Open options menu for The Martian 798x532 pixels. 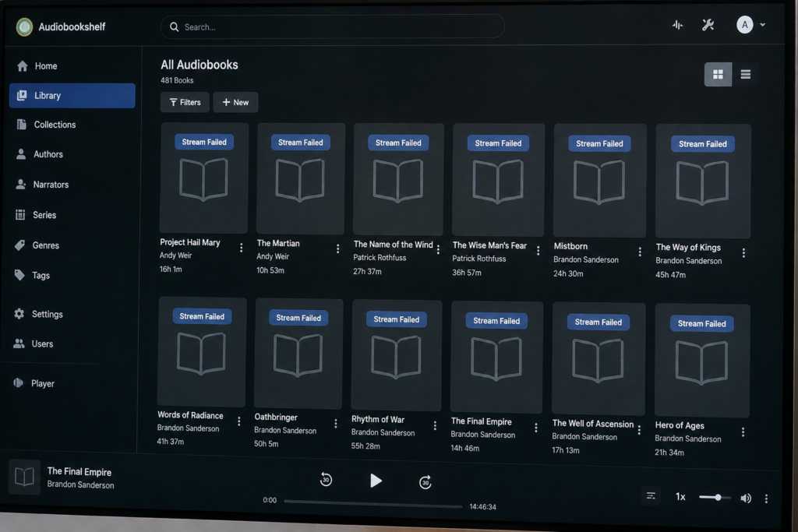[x=338, y=248]
